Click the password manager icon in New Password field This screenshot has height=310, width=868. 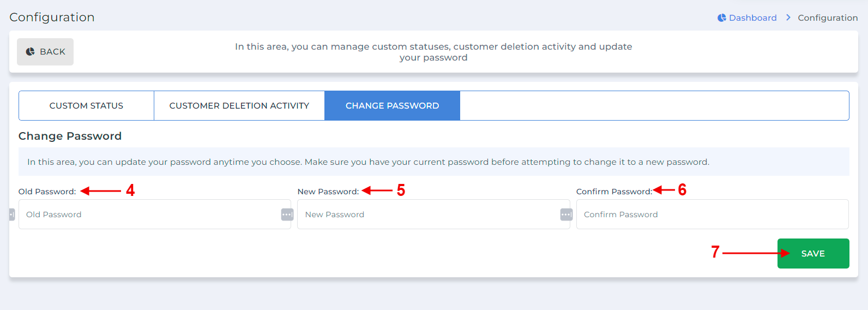click(566, 214)
